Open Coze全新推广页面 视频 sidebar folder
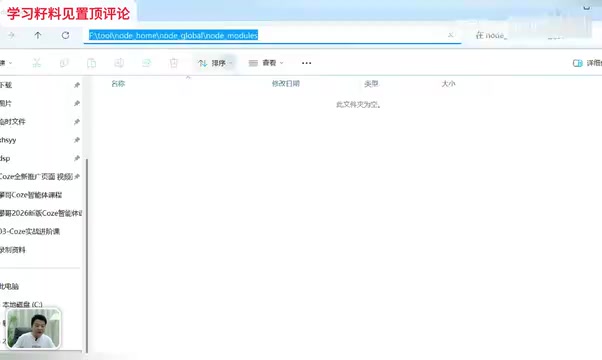The width and height of the screenshot is (602, 360). [x=40, y=177]
